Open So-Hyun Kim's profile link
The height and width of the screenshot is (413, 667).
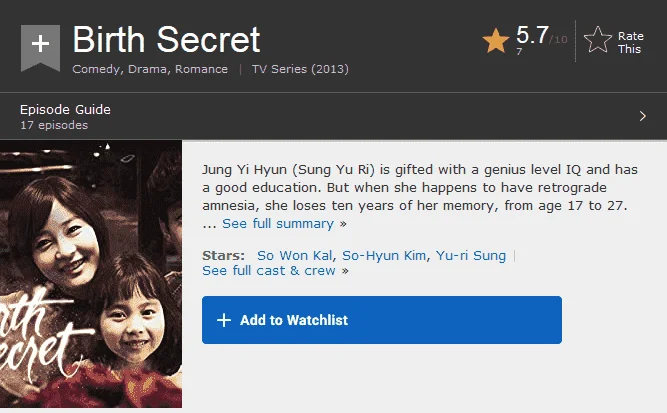click(384, 255)
